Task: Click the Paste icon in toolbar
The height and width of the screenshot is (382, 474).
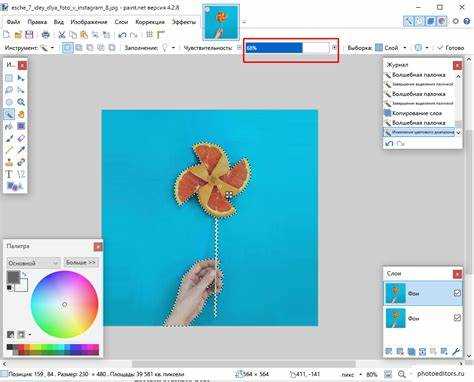Action: pyautogui.click(x=84, y=34)
